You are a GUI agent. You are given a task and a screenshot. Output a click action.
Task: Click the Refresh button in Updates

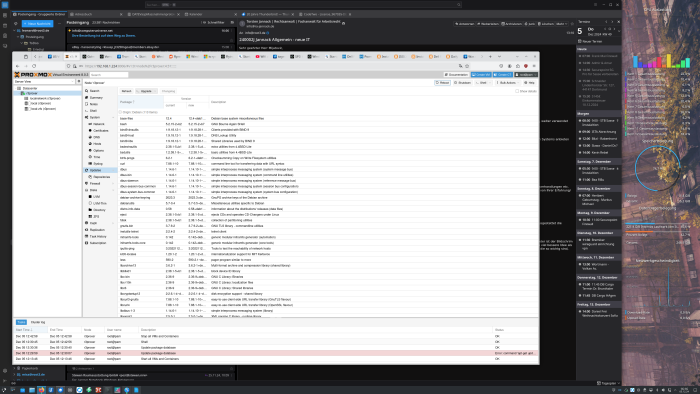127,91
